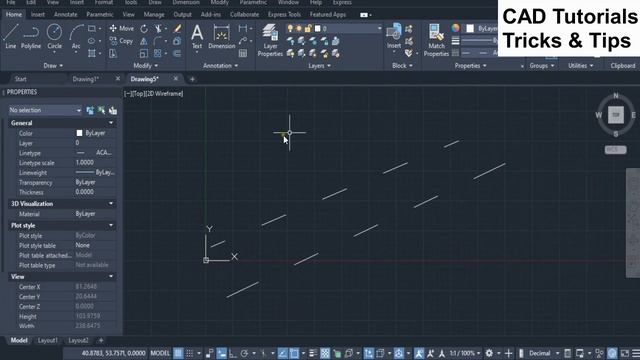
Task: Open the Annotate ribbon tab
Action: pos(65,14)
